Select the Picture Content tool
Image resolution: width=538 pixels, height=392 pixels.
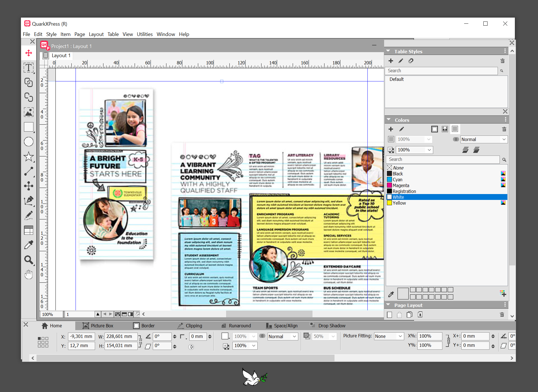coord(28,112)
